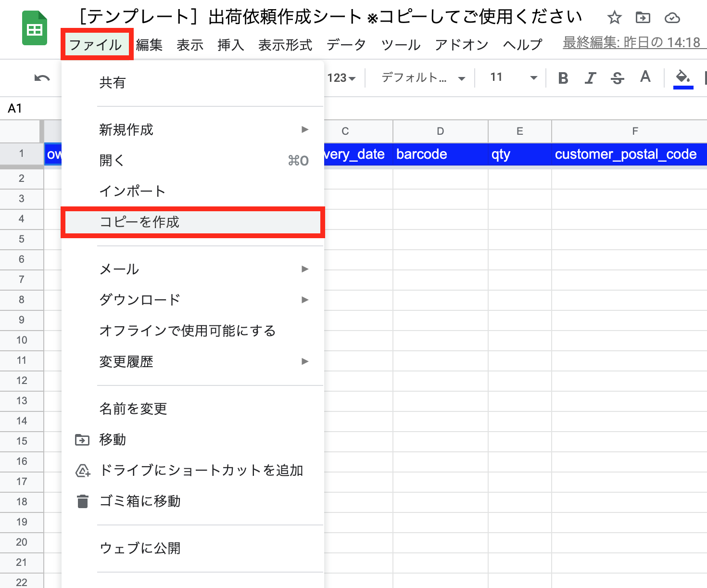Open version history via 最終編集: 昨日の 14:18
The height and width of the screenshot is (588, 707).
point(631,42)
